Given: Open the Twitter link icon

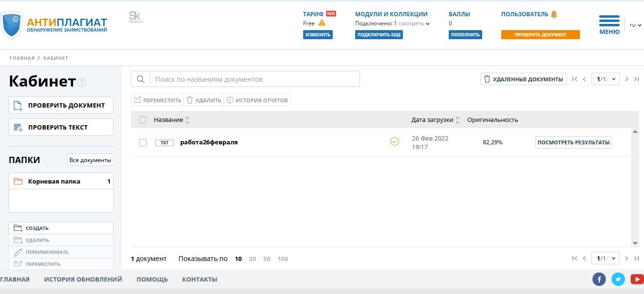Looking at the screenshot, I should (x=618, y=279).
